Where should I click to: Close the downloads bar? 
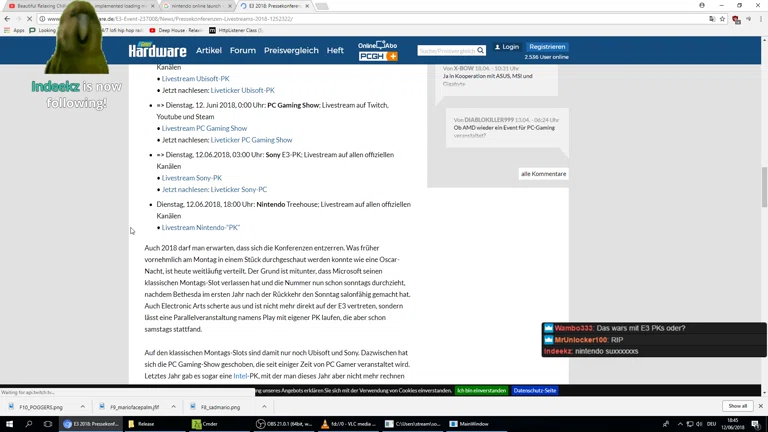click(x=760, y=406)
